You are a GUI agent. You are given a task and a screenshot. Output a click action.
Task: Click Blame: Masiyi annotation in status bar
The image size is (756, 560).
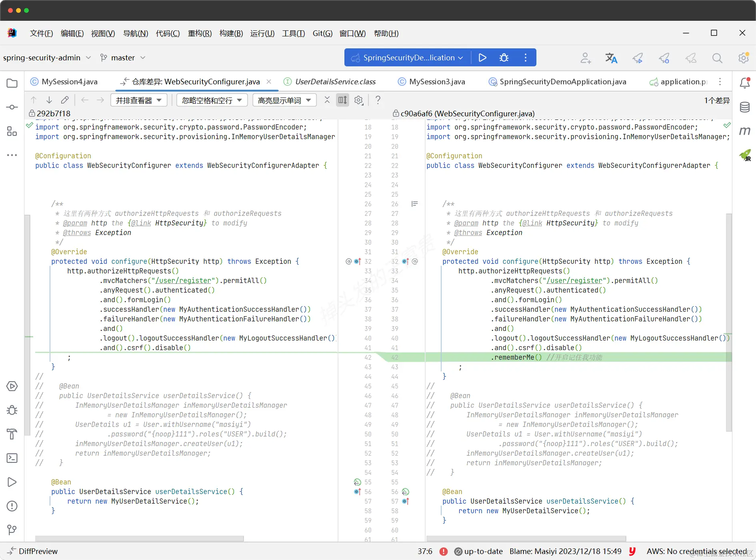[565, 551]
